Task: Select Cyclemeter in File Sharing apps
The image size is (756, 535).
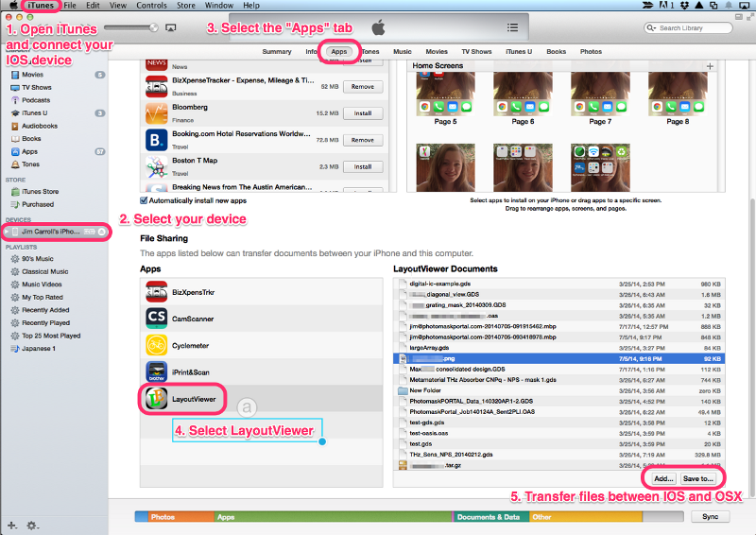Action: pyautogui.click(x=262, y=345)
